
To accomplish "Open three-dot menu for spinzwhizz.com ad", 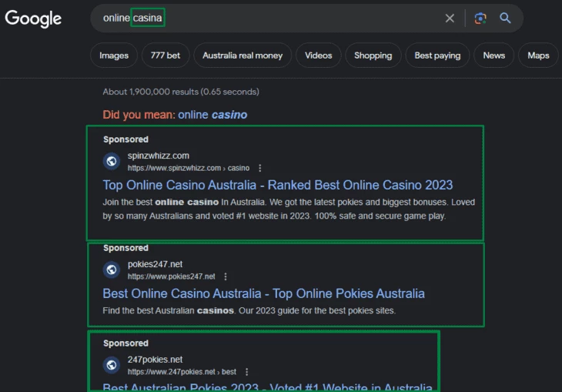I will tap(260, 168).
